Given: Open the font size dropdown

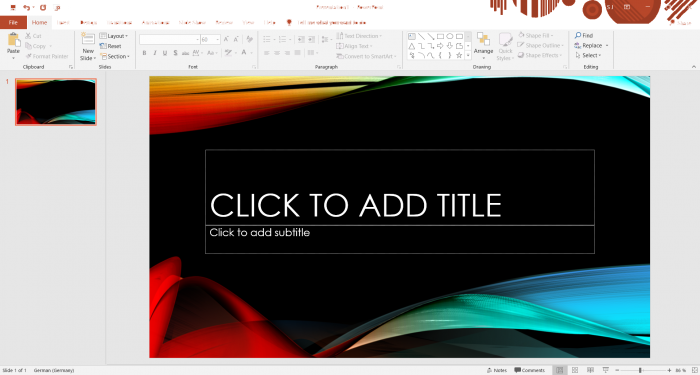Looking at the screenshot, I should 217,40.
